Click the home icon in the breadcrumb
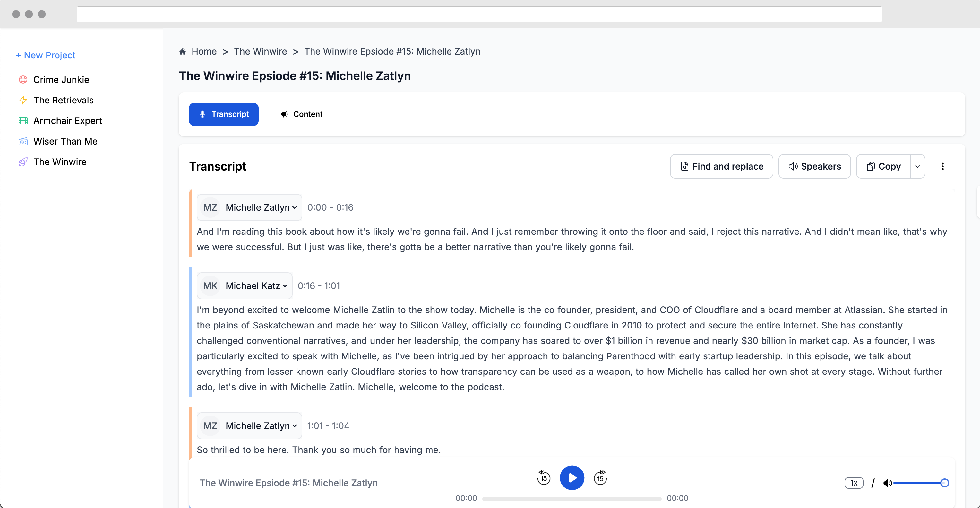The image size is (980, 508). (182, 51)
